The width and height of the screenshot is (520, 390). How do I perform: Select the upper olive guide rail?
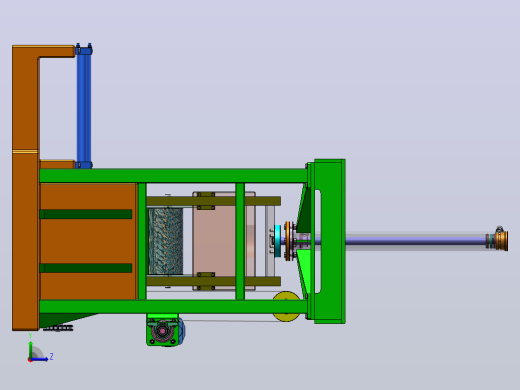pos(213,201)
